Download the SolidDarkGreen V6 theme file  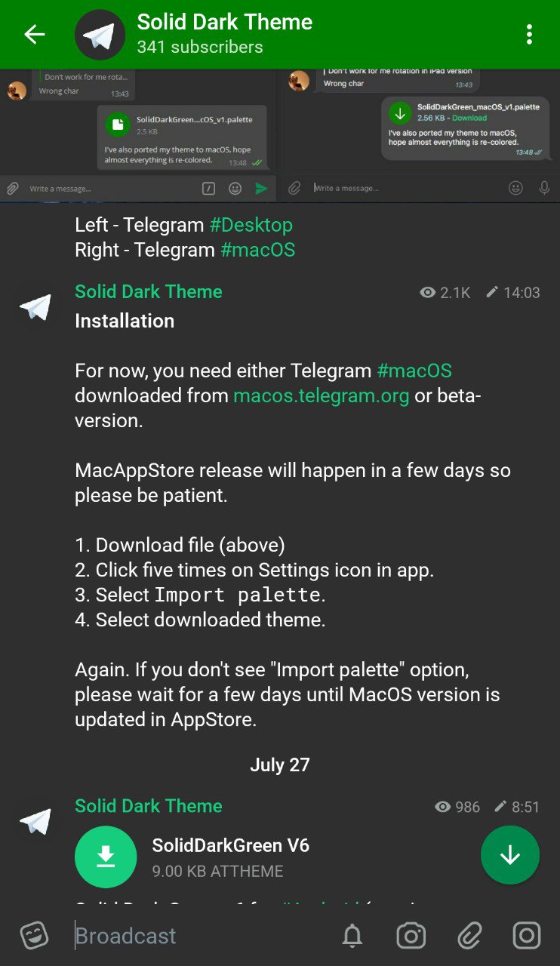106,857
